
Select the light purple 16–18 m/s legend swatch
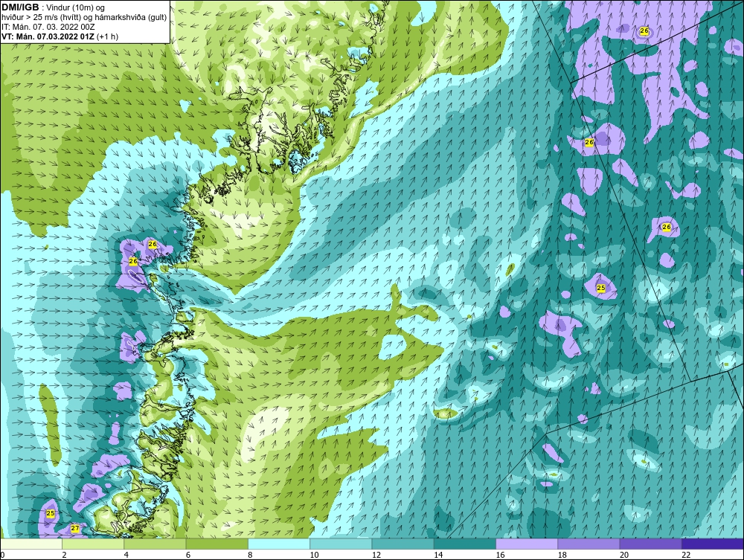click(x=527, y=544)
